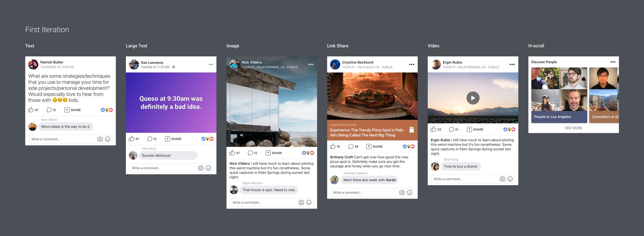
Task: Attach photo in Nick Vilders' comment box
Action: click(301, 203)
